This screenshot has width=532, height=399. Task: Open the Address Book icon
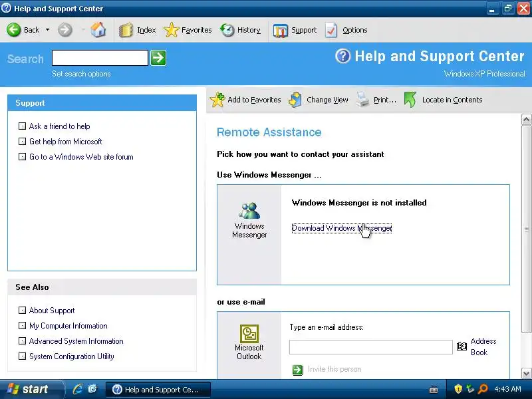[x=462, y=346]
